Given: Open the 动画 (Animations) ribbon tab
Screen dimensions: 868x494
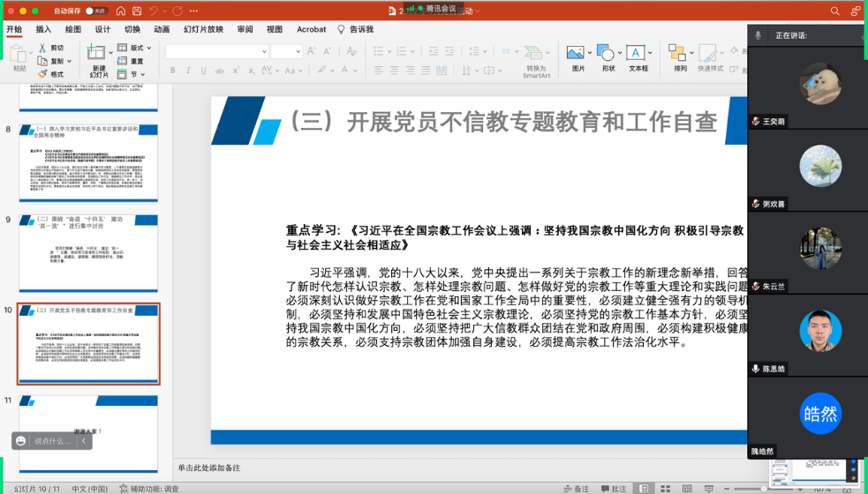Looking at the screenshot, I should point(162,29).
